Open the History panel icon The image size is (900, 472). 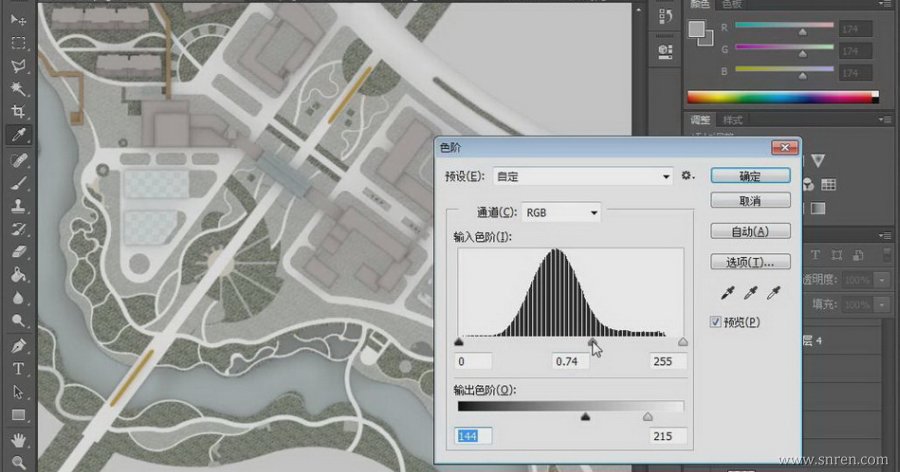pyautogui.click(x=665, y=17)
